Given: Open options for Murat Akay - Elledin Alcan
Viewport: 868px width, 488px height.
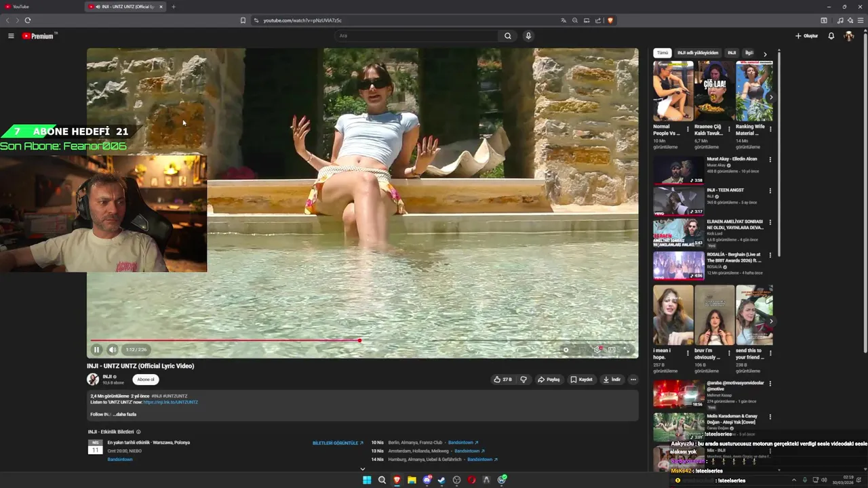Looking at the screenshot, I should (x=770, y=160).
